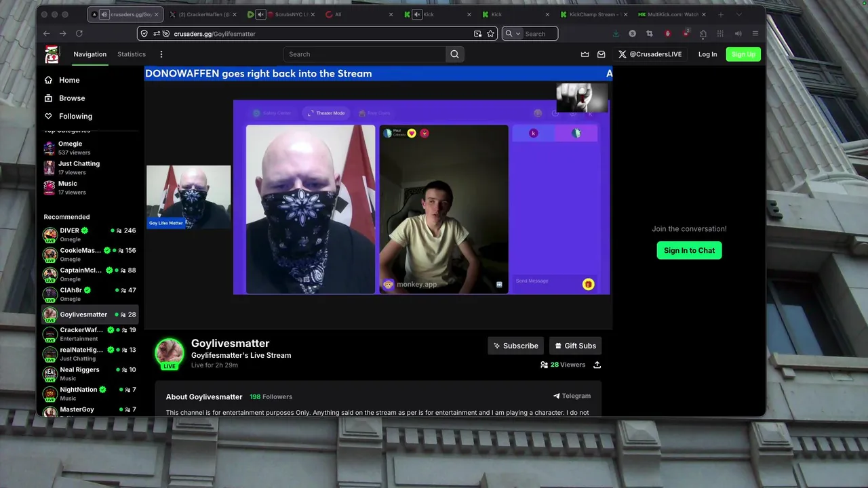Mute the crusaders.gg tab audio icon

(x=104, y=14)
